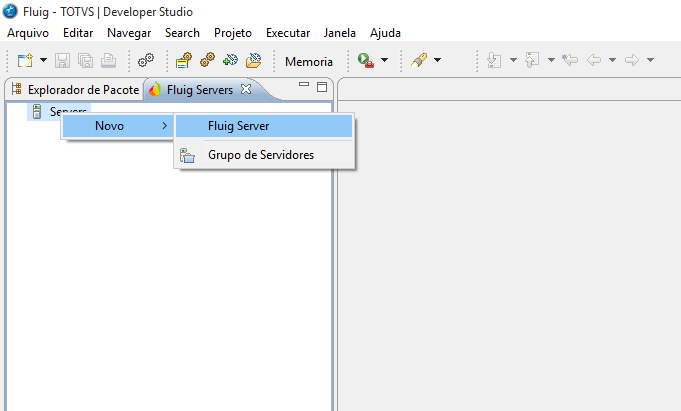Choose Grupo de Servidores from submenu
This screenshot has height=411, width=681.
tap(264, 155)
